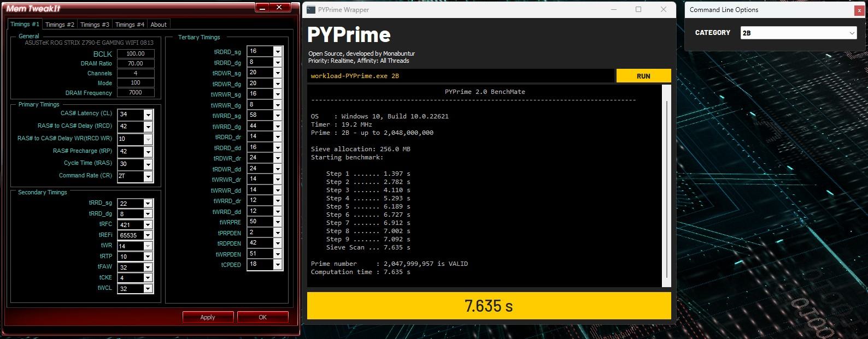Expand the RAS# Precharge (tRP) dropdown
Image resolution: width=868 pixels, height=339 pixels.
[x=148, y=152]
